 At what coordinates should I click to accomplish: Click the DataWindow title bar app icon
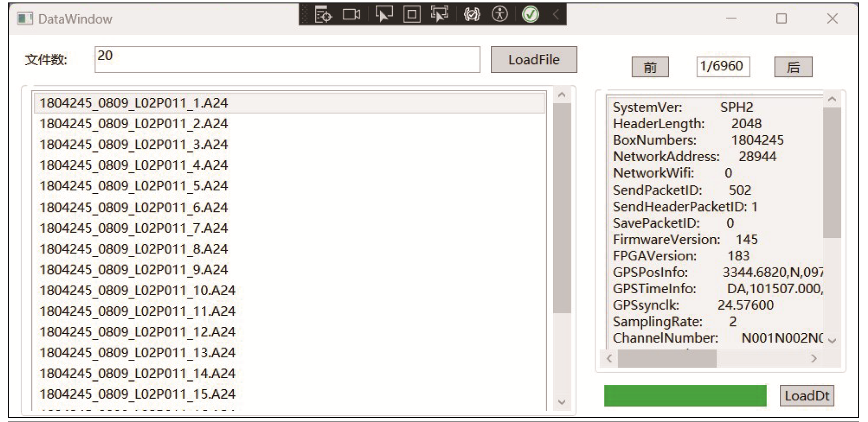[24, 19]
